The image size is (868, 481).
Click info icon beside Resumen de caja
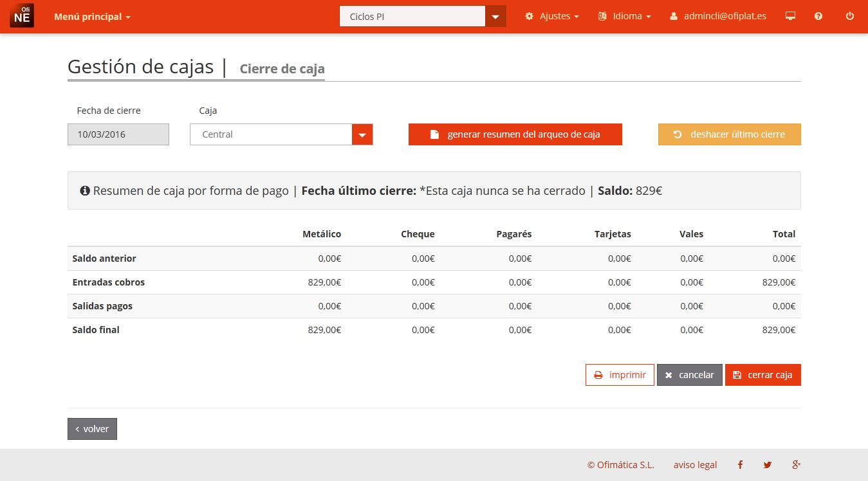(85, 191)
